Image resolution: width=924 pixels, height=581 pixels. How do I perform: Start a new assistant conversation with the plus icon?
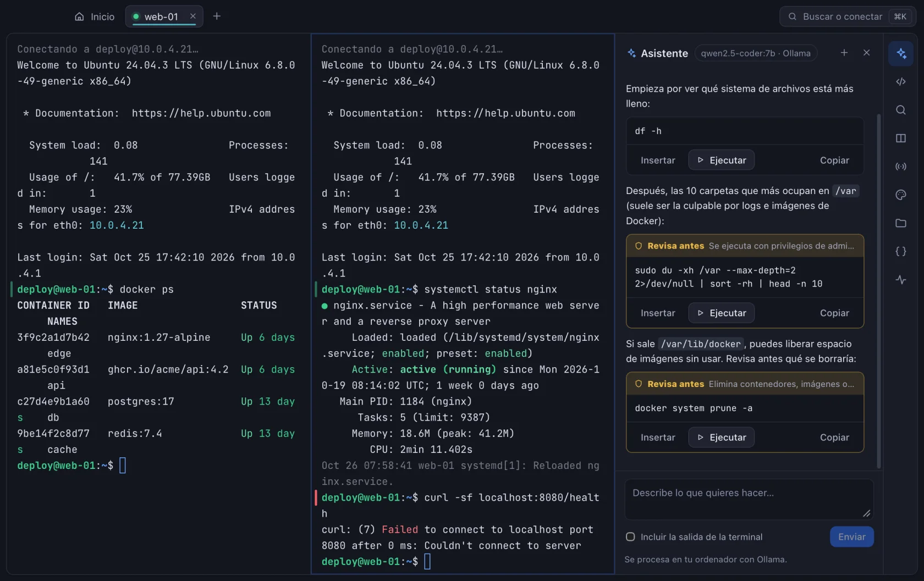(x=844, y=53)
